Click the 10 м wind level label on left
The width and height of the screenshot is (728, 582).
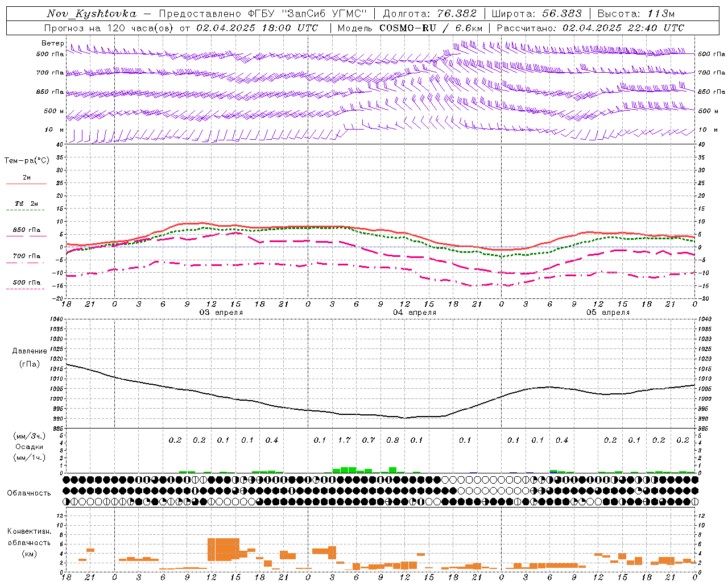click(x=55, y=130)
